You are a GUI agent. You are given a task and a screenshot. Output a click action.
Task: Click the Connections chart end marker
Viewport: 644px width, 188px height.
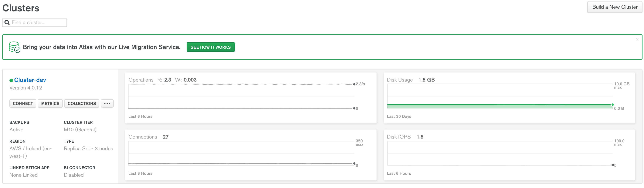(354, 163)
